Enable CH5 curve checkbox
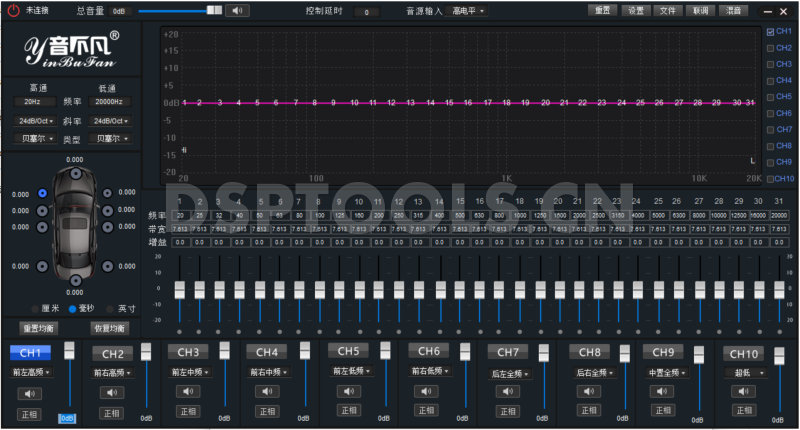The width and height of the screenshot is (800, 430). click(x=770, y=97)
